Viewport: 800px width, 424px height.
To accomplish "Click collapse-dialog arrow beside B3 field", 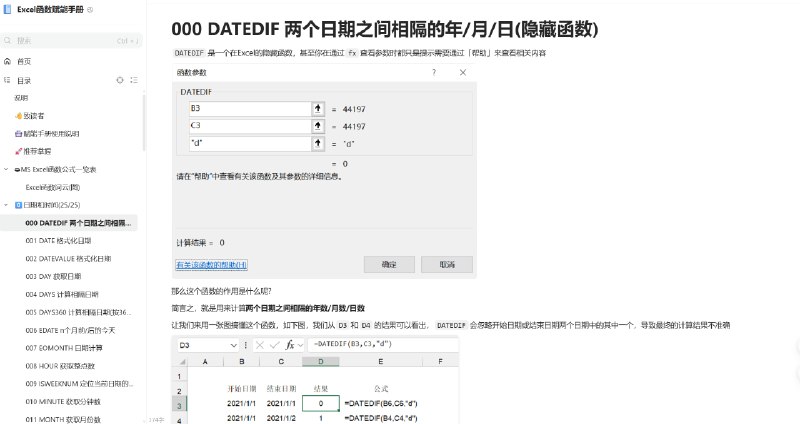I will click(x=318, y=109).
